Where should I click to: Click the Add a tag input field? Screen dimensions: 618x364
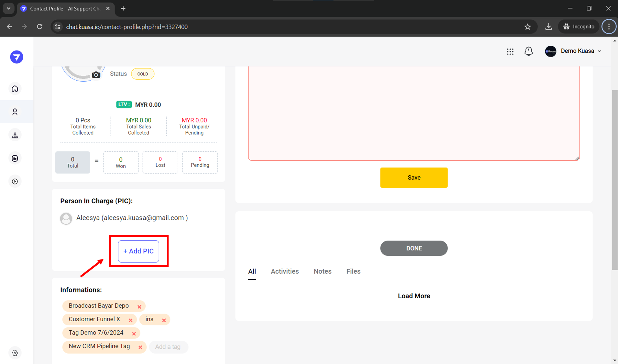(168, 347)
